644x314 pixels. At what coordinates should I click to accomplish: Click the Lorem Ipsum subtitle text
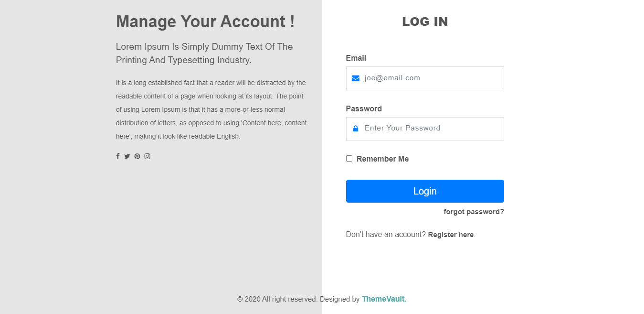[204, 54]
